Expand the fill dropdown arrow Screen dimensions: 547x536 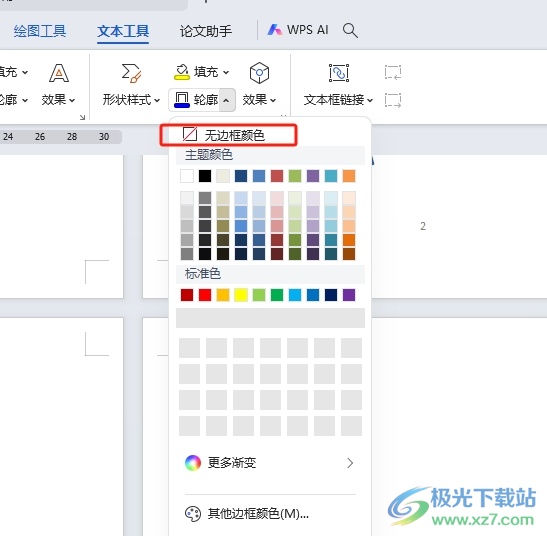[x=226, y=73]
